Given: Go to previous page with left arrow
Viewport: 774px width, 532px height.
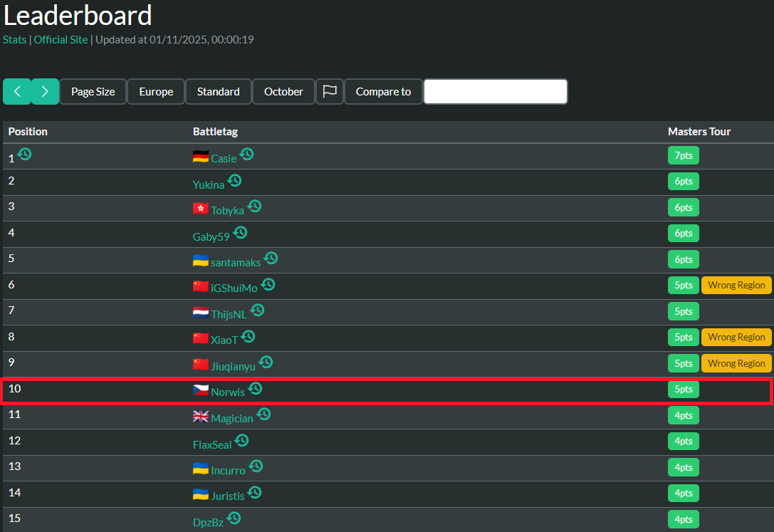Looking at the screenshot, I should pyautogui.click(x=17, y=91).
